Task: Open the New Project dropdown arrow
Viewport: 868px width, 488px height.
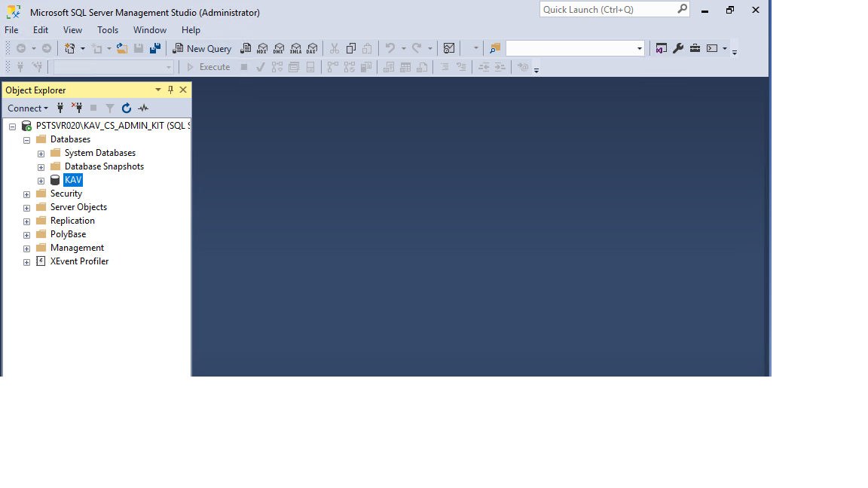Action: click(x=82, y=49)
